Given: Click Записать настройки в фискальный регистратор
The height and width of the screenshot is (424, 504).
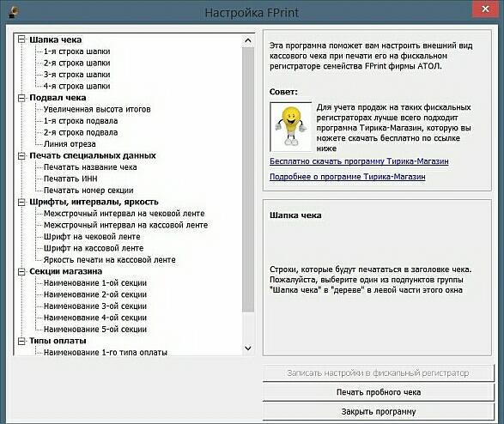Looking at the screenshot, I should (379, 373).
